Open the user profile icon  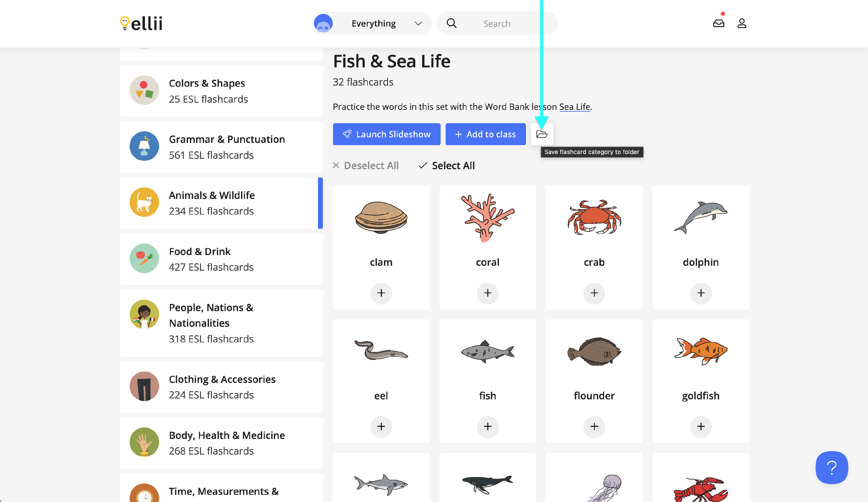click(742, 23)
